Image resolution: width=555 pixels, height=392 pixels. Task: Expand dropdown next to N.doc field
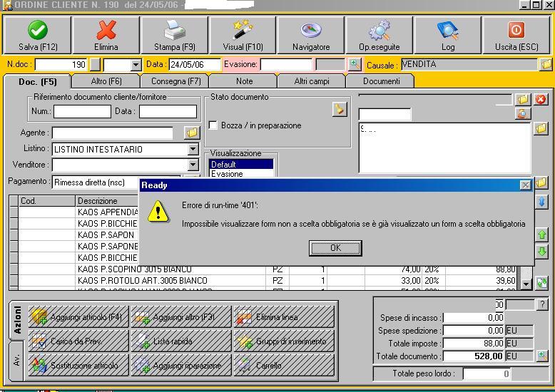[136, 65]
